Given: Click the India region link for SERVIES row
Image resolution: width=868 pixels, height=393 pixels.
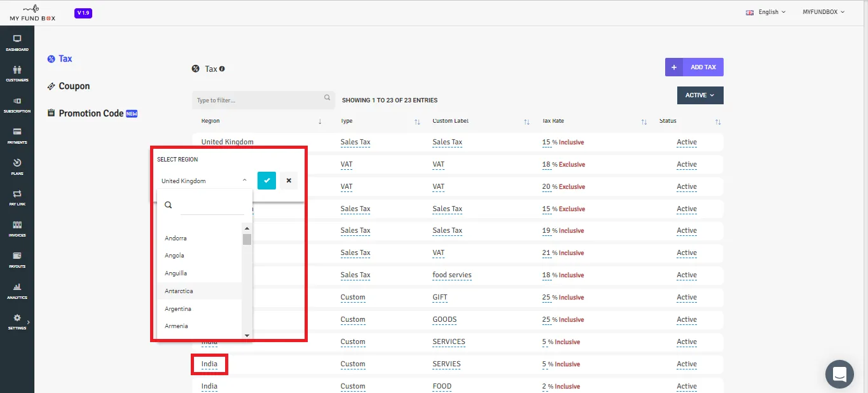Looking at the screenshot, I should [x=209, y=364].
